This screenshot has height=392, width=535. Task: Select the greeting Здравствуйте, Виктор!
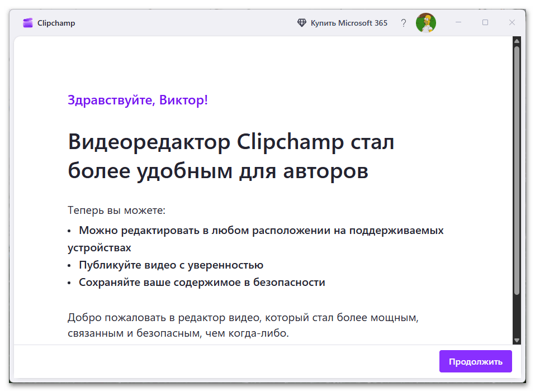138,100
